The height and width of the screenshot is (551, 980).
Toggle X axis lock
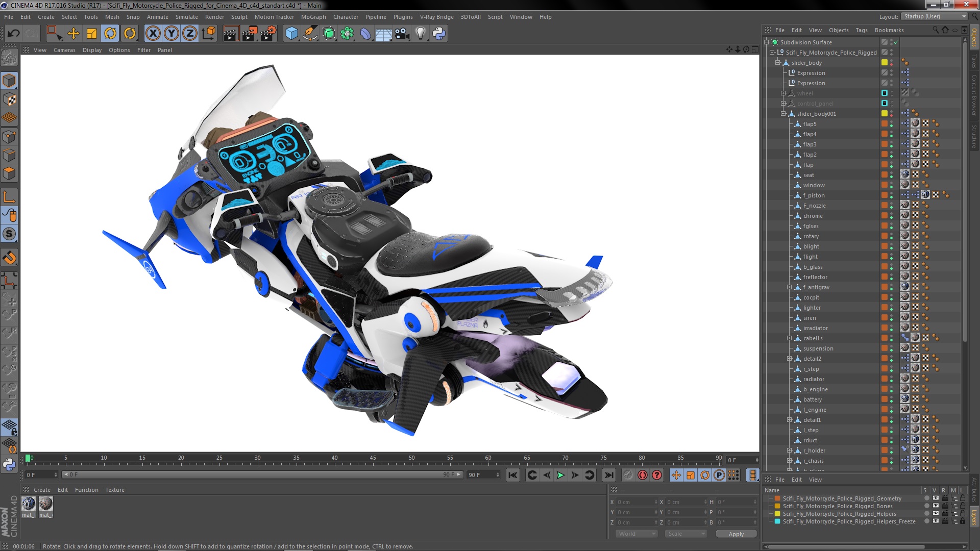(153, 34)
